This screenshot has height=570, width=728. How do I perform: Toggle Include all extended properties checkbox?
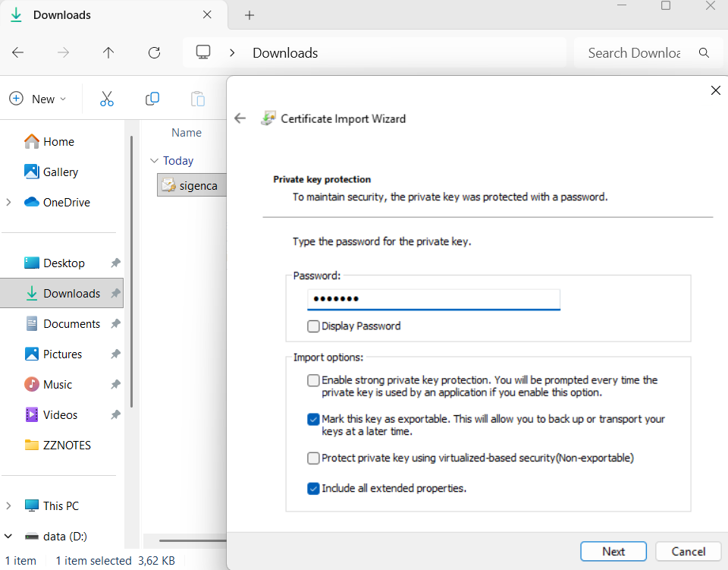point(313,489)
